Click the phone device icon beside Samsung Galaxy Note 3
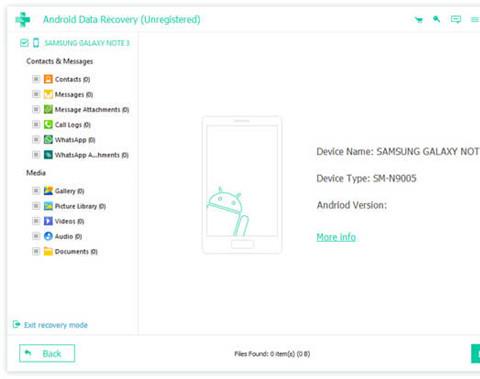Image resolution: width=480 pixels, height=379 pixels. tap(36, 43)
